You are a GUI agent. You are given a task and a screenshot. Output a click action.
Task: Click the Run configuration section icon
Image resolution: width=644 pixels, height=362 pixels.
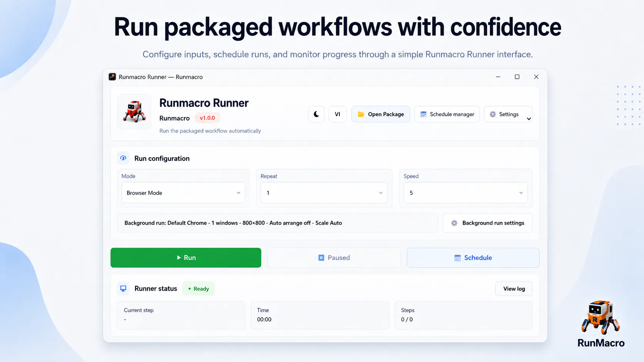[123, 158]
